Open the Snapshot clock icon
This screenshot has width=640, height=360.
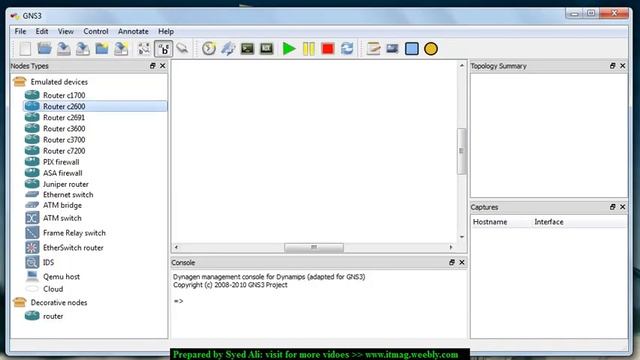tap(209, 49)
